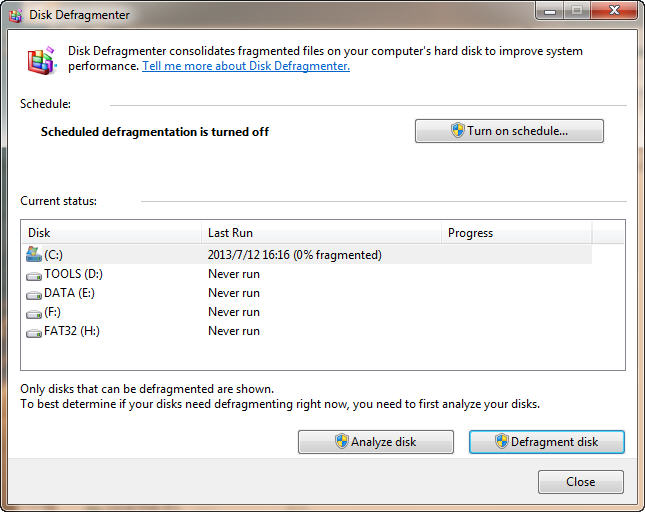Click Never run text for FAT32 (H:)

(x=234, y=331)
